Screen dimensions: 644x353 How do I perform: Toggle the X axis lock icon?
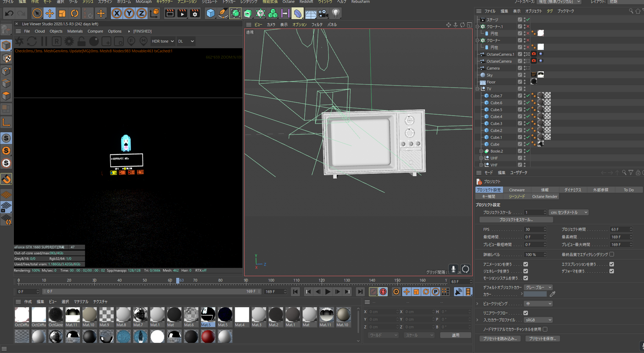[117, 13]
